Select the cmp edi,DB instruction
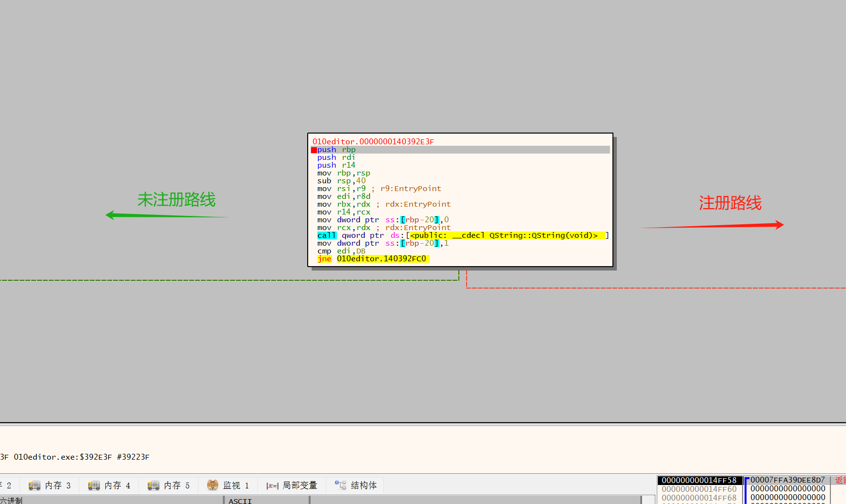The height and width of the screenshot is (504, 846). click(341, 251)
